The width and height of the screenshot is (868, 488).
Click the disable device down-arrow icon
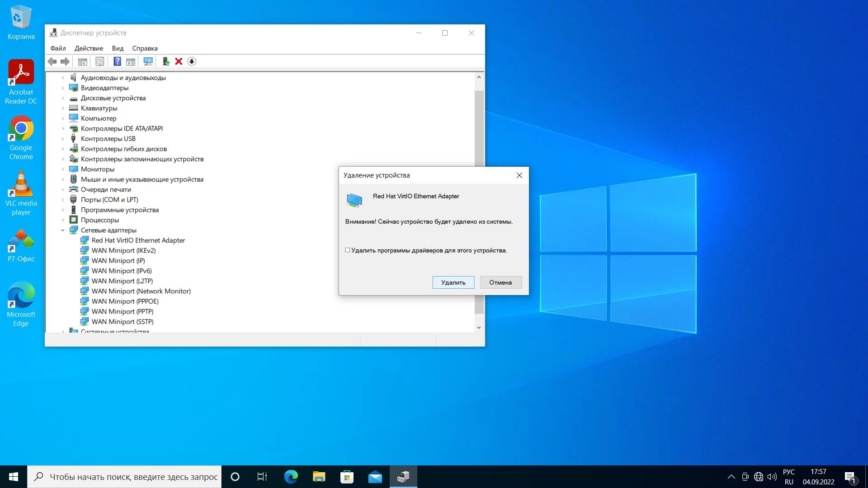click(192, 61)
